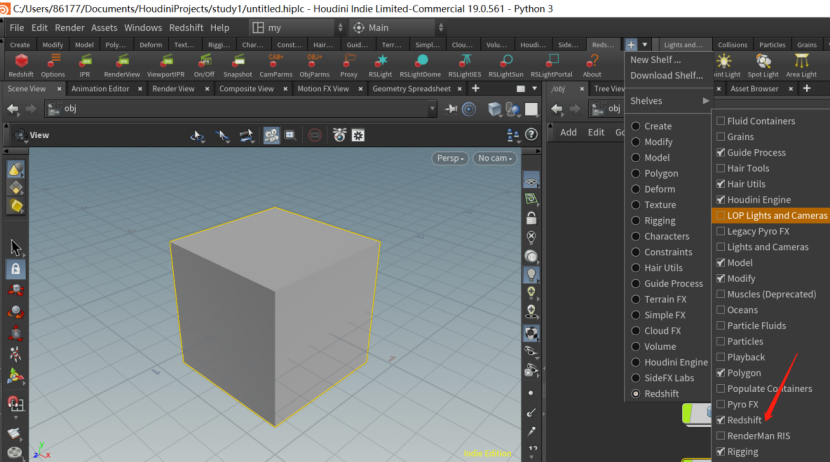Open Redshift Options tool
Image resolution: width=830 pixels, height=462 pixels.
click(x=53, y=65)
